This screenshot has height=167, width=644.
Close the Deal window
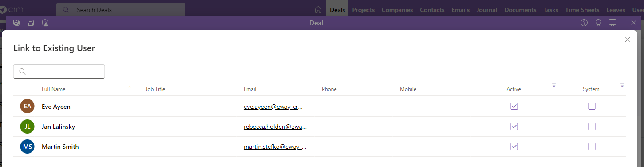point(634,23)
